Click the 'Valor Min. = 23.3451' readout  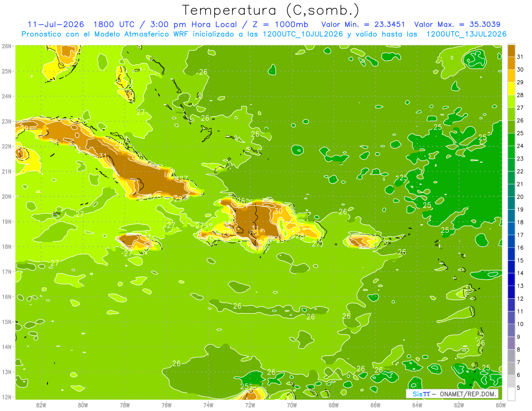pos(364,24)
